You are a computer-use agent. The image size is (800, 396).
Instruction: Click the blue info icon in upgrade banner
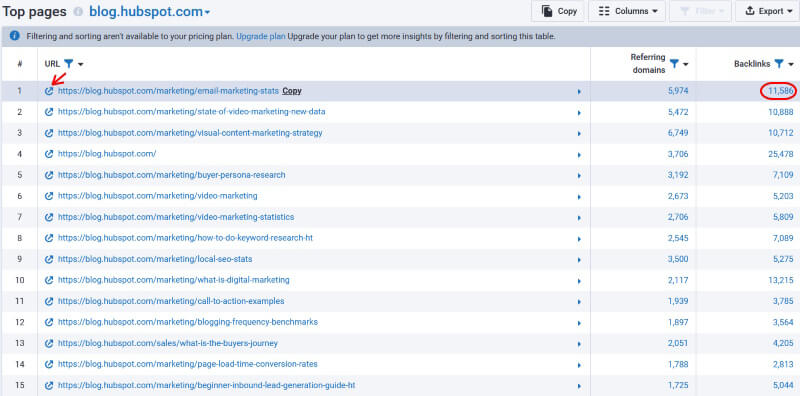pyautogui.click(x=15, y=36)
